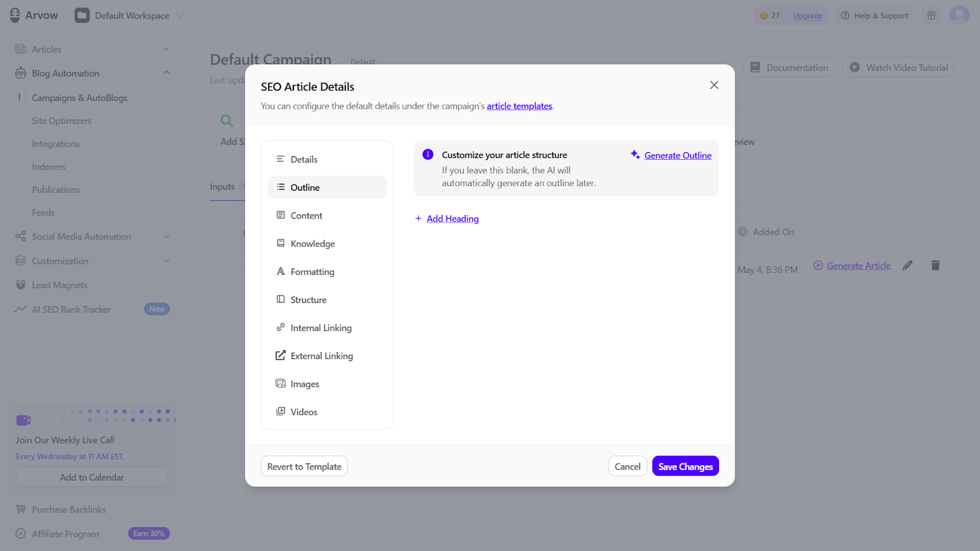Collapse the Blog Automation section
The image size is (980, 551).
(166, 72)
